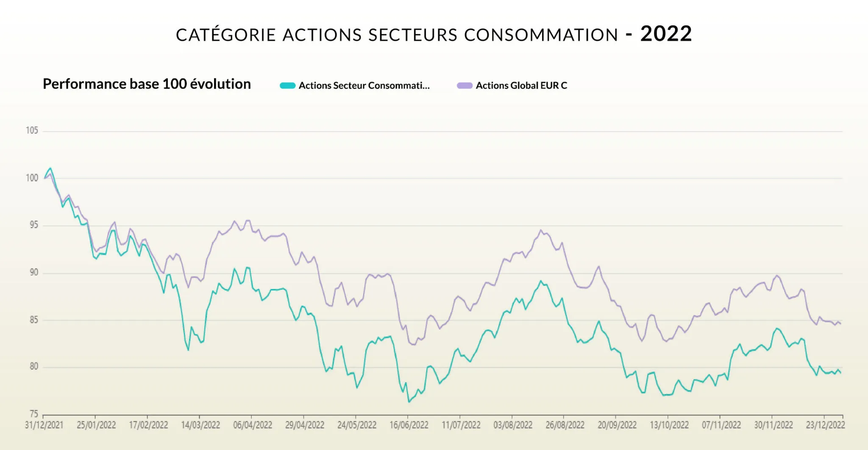
Task: Click the purple Actions Global EUR C swatch
Action: 465,86
